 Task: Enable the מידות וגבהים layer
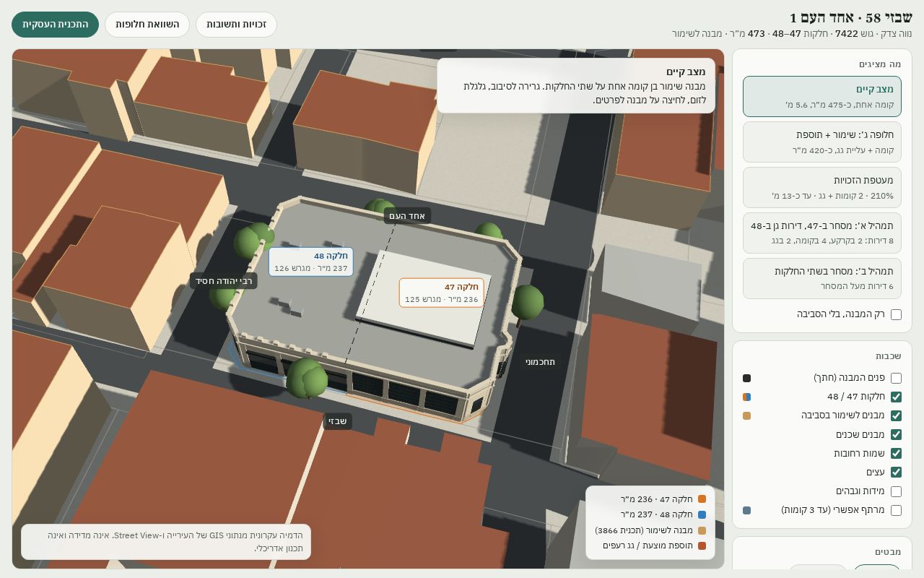point(896,491)
